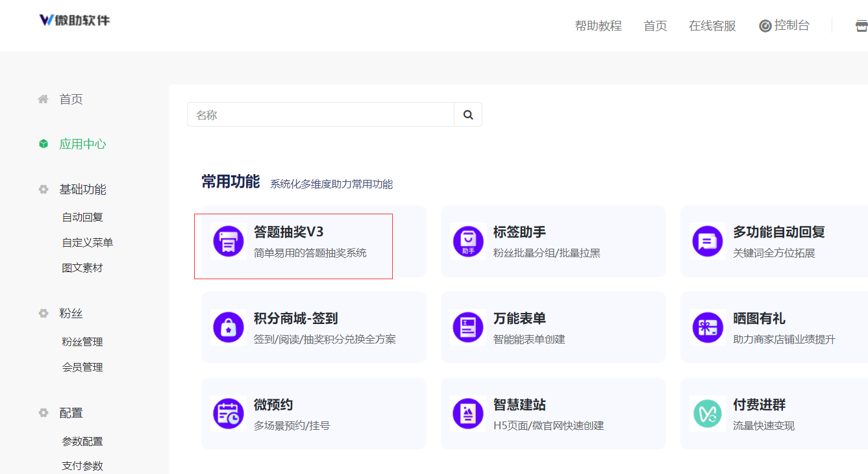Open the 积分商城-签到 title
Image resolution: width=868 pixels, height=474 pixels.
(296, 318)
